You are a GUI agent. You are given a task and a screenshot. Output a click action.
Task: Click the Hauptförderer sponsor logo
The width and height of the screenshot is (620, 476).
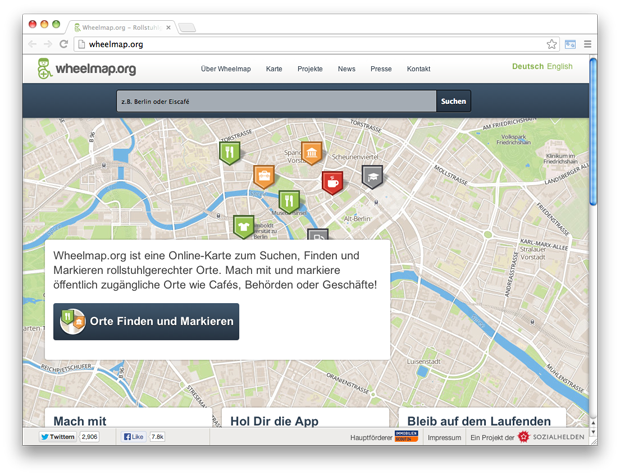point(406,436)
